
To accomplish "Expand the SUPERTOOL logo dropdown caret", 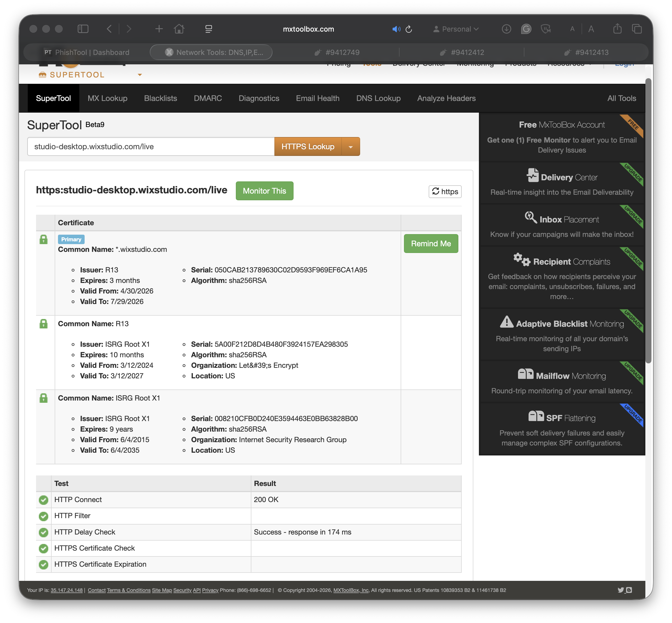I will point(140,75).
